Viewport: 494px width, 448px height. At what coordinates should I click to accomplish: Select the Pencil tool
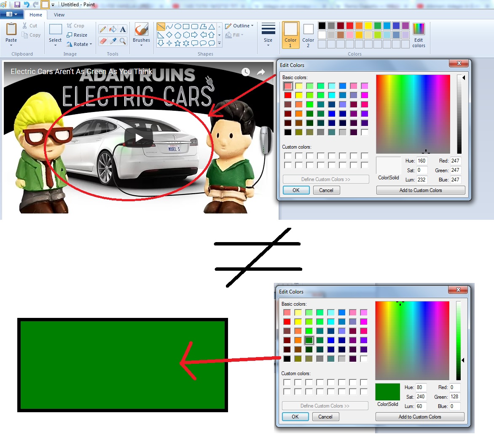[103, 29]
